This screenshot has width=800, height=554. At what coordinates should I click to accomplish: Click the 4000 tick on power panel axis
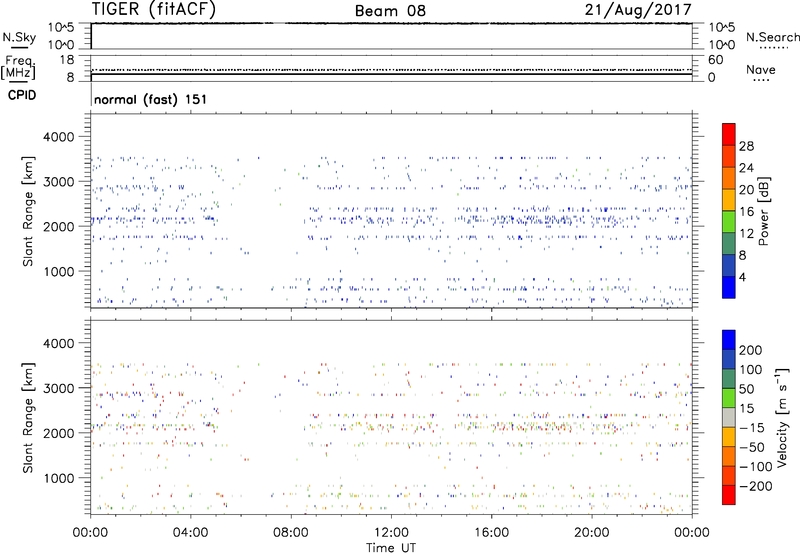[x=58, y=137]
